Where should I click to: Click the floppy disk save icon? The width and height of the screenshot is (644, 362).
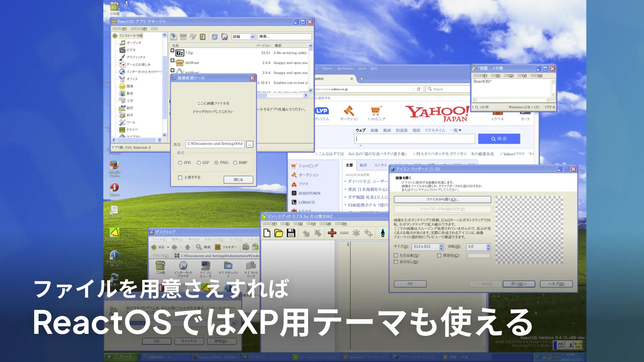[291, 233]
